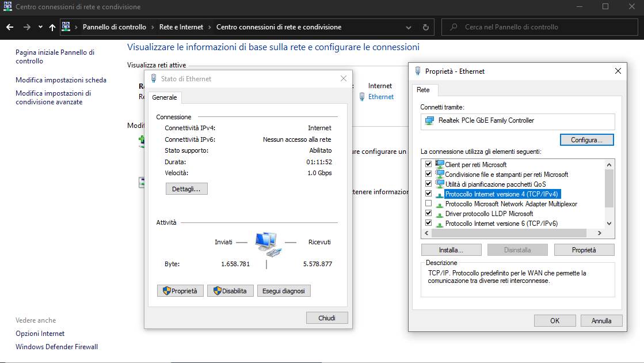Focus the Cerca nel Pannello di controllo field
This screenshot has height=363, width=644.
point(539,27)
